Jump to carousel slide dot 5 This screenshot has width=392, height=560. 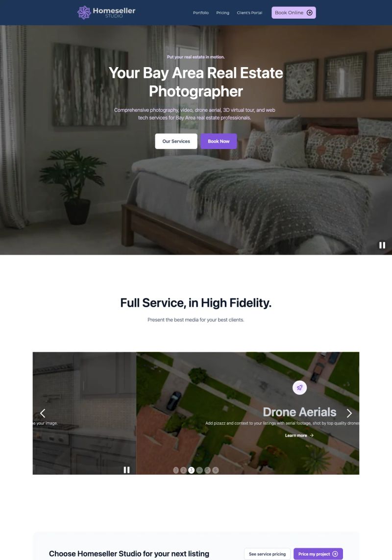(x=207, y=470)
